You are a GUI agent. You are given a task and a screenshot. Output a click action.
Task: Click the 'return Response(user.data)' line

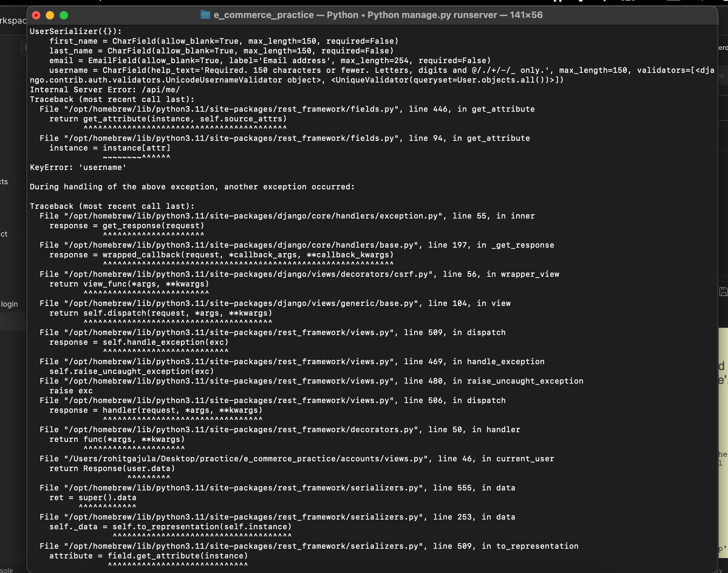click(112, 469)
